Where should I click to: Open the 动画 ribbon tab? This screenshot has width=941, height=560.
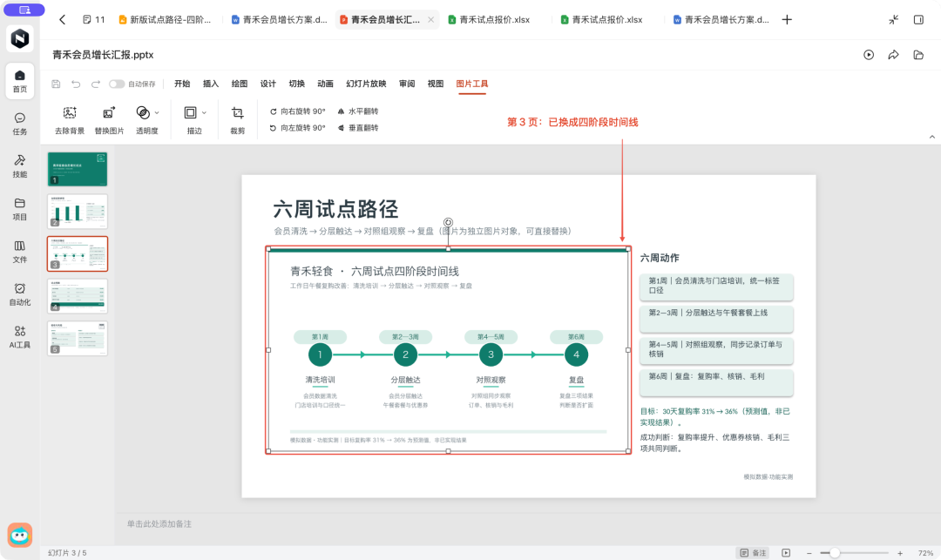click(325, 84)
